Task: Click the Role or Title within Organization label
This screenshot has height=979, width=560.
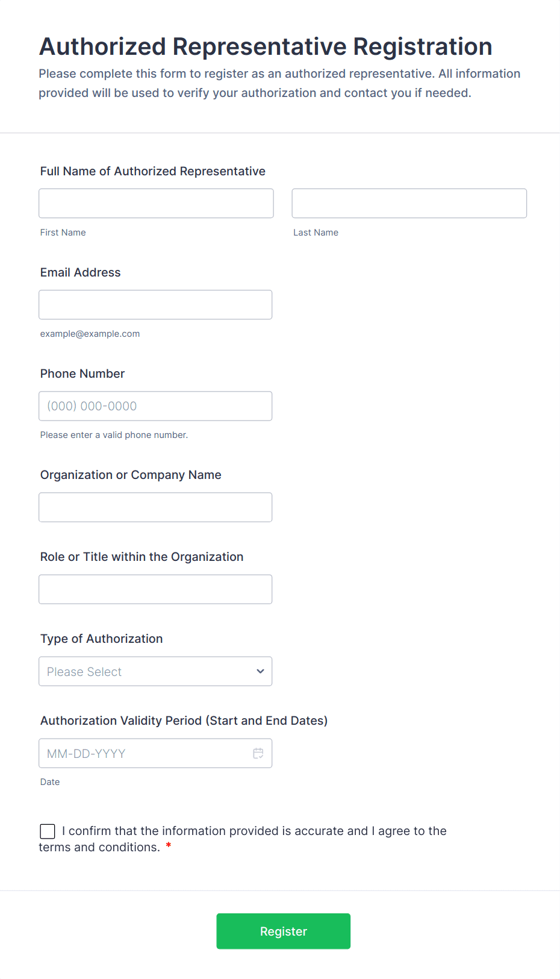Action: 142,557
